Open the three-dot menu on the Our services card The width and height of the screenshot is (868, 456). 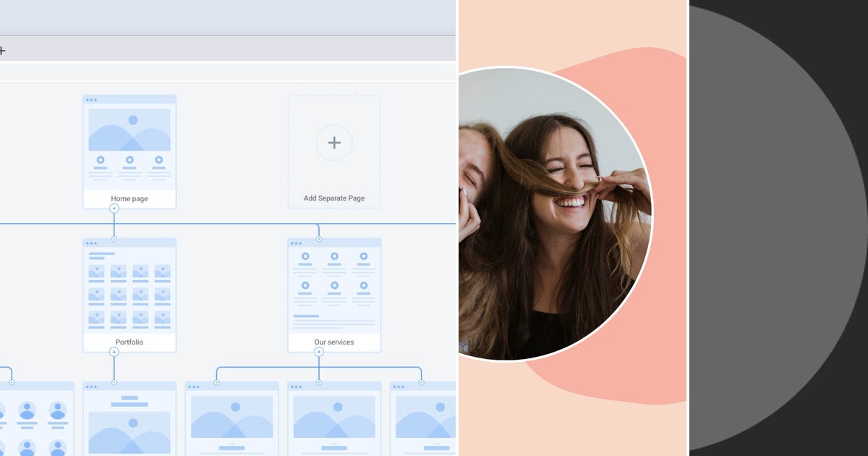pyautogui.click(x=296, y=244)
